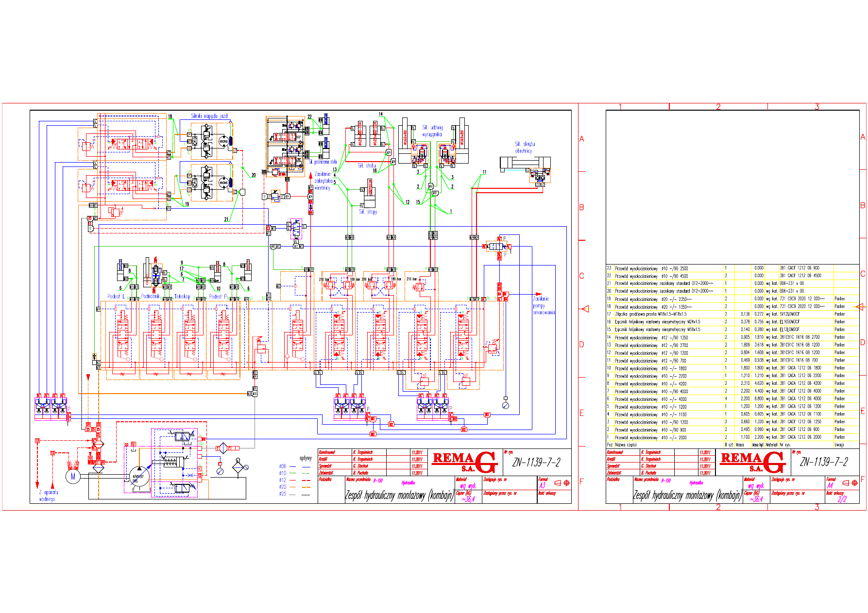Click the REMAG logo in the A3 title block

464,463
